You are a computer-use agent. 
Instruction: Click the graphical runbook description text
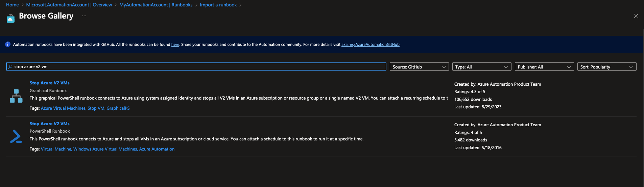(239, 98)
